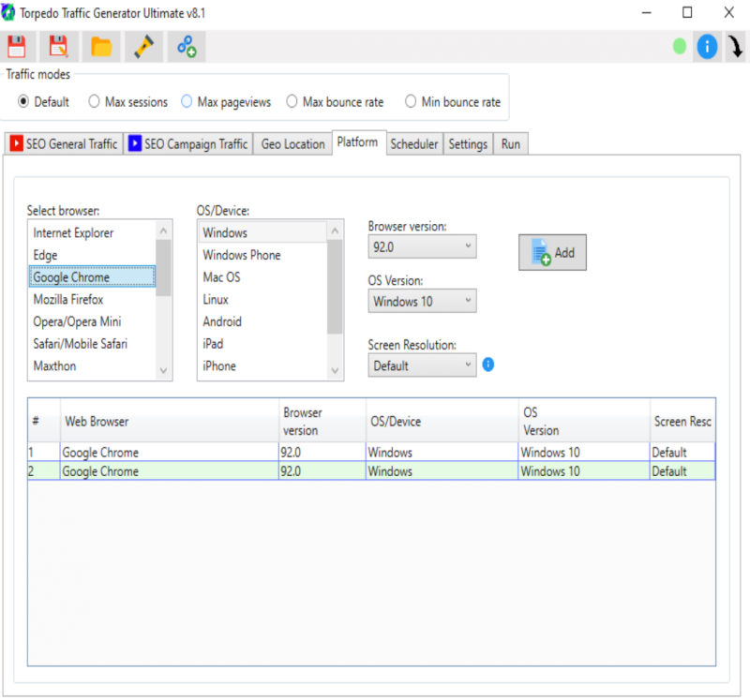This screenshot has width=750, height=700.
Task: Click the blue gears add icon
Action: [186, 46]
